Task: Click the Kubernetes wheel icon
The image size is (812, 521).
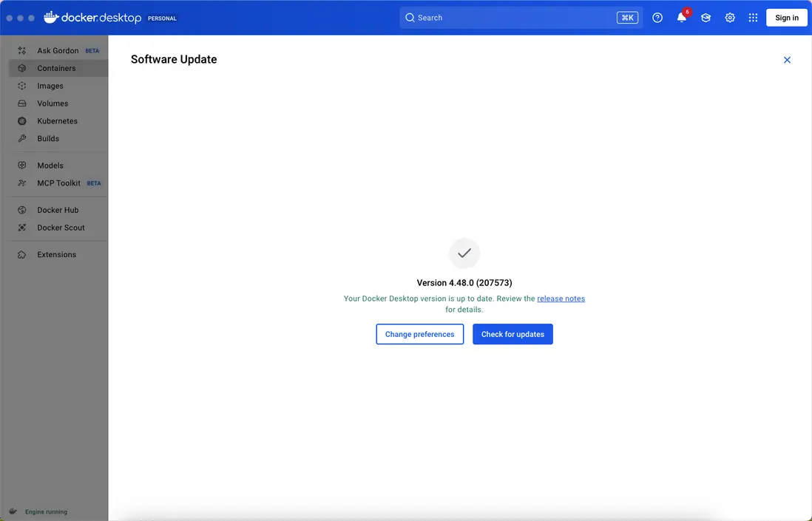Action: click(21, 121)
